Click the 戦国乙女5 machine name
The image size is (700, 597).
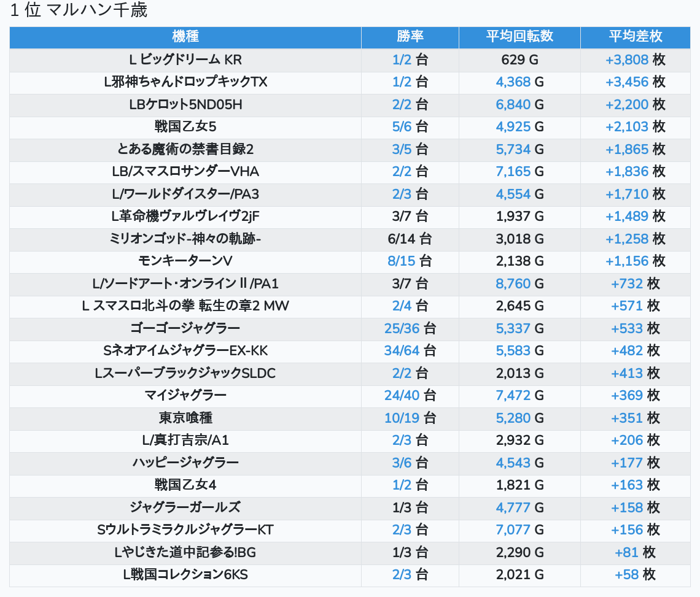185,127
